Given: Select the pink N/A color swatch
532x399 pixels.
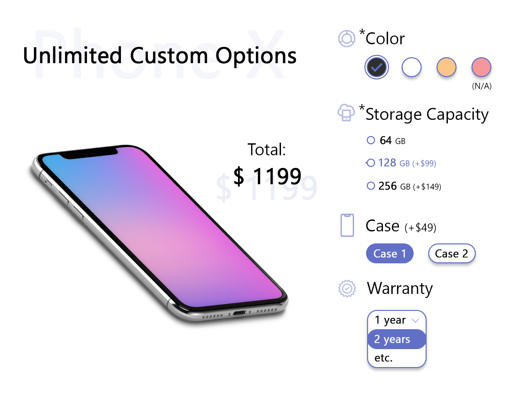Looking at the screenshot, I should click(481, 67).
